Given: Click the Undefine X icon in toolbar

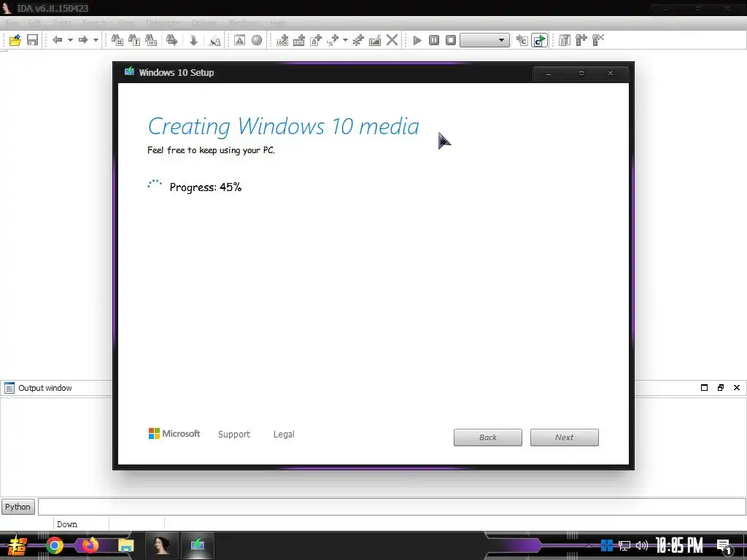Looking at the screenshot, I should click(x=392, y=40).
